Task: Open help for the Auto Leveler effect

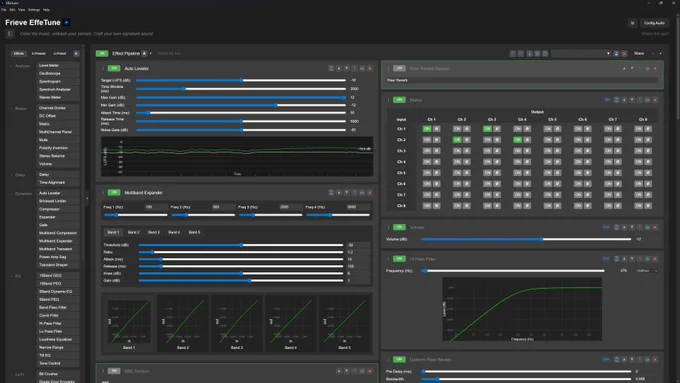Action: point(354,69)
